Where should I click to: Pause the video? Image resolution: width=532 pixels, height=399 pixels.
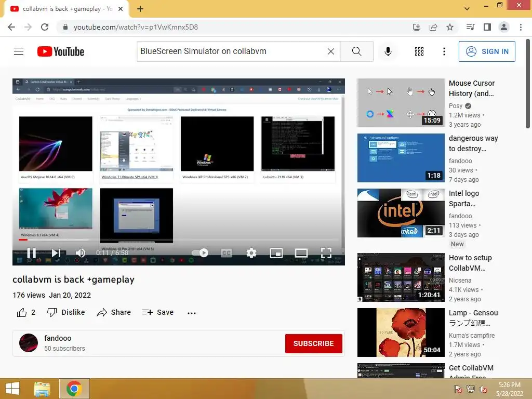32,253
